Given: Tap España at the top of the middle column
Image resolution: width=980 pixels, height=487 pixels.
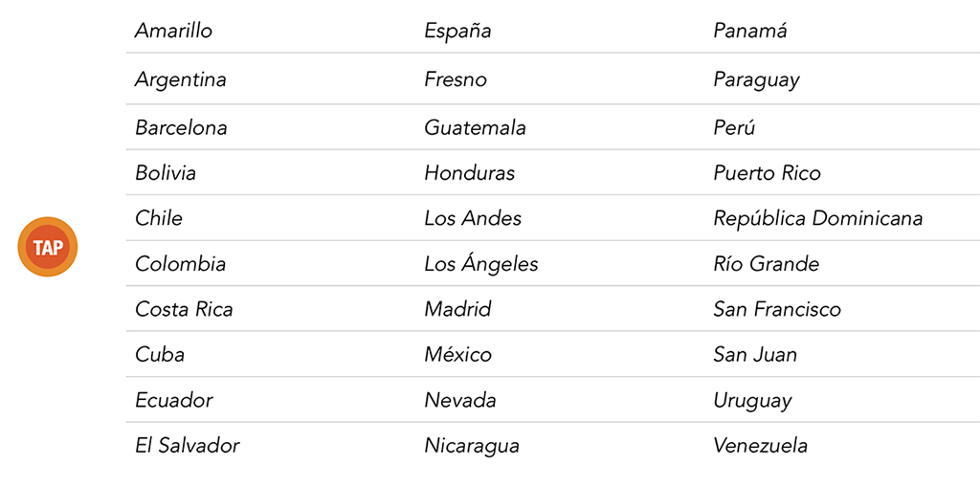Looking at the screenshot, I should point(457,31).
